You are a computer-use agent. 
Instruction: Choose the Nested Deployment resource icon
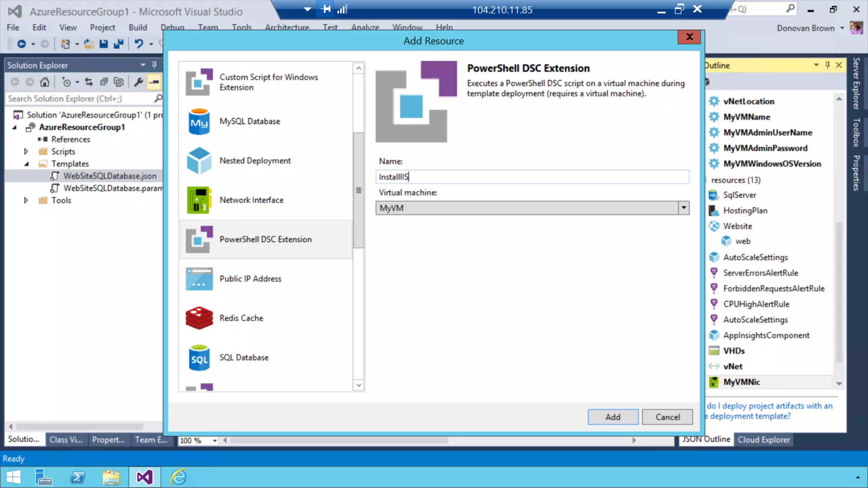(x=199, y=161)
